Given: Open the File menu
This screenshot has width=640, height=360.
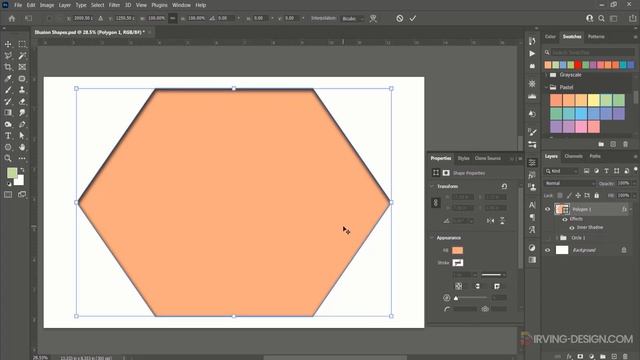Looking at the screenshot, I should 18,5.
